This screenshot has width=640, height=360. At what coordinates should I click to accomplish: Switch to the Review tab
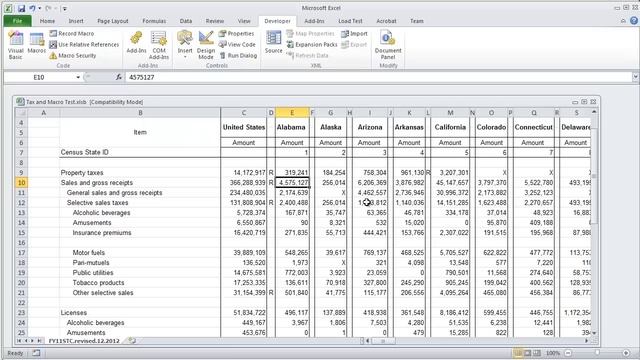coord(215,21)
